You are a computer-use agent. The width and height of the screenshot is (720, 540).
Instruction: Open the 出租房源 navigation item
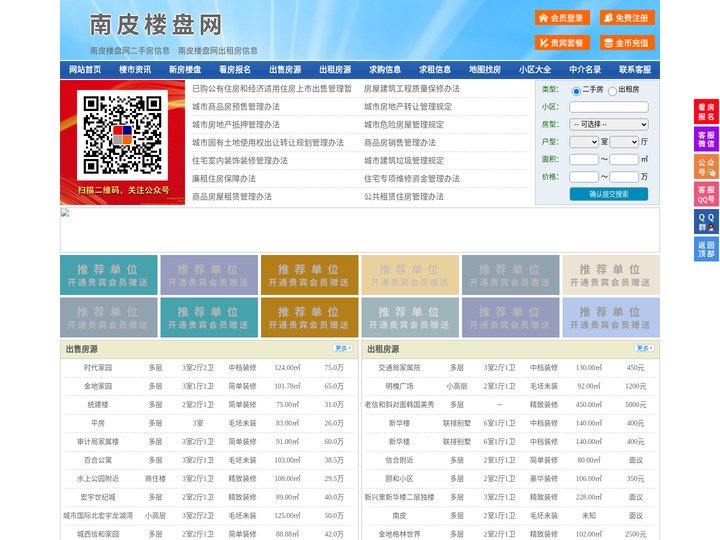tap(335, 70)
